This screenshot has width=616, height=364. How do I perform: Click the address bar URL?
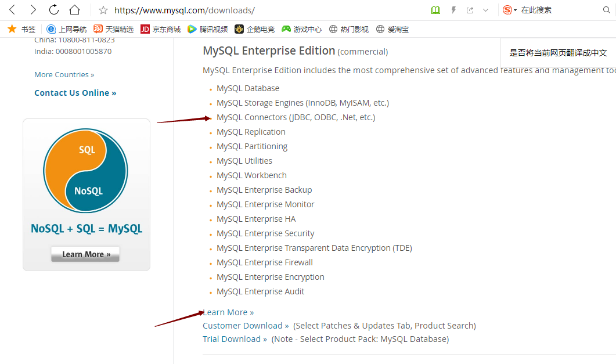pyautogui.click(x=185, y=10)
